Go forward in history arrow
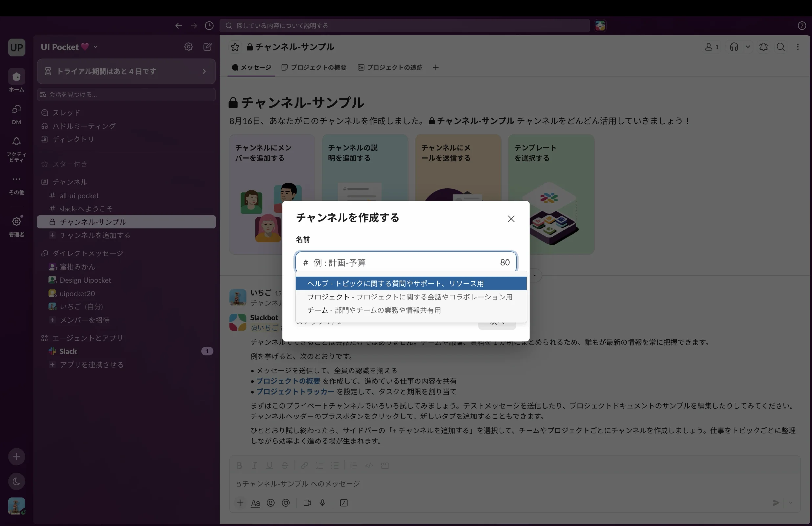Screen dimensions: 812x526 click(194, 26)
